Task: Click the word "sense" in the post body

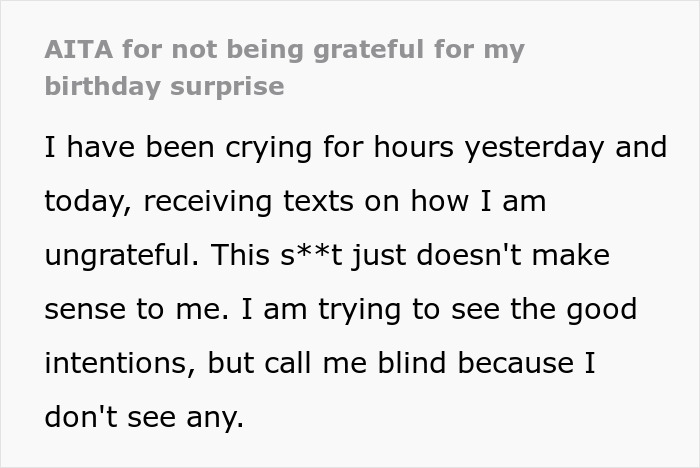Action: click(87, 309)
